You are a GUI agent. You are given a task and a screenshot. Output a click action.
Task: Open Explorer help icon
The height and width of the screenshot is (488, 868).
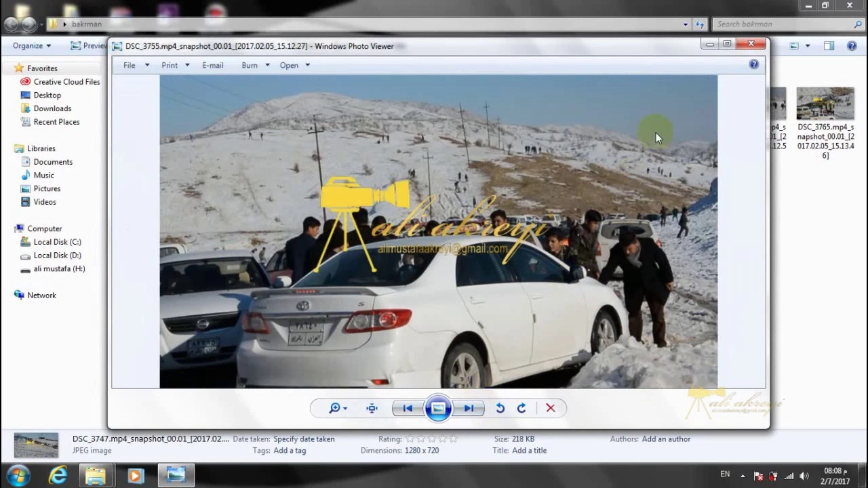[852, 45]
